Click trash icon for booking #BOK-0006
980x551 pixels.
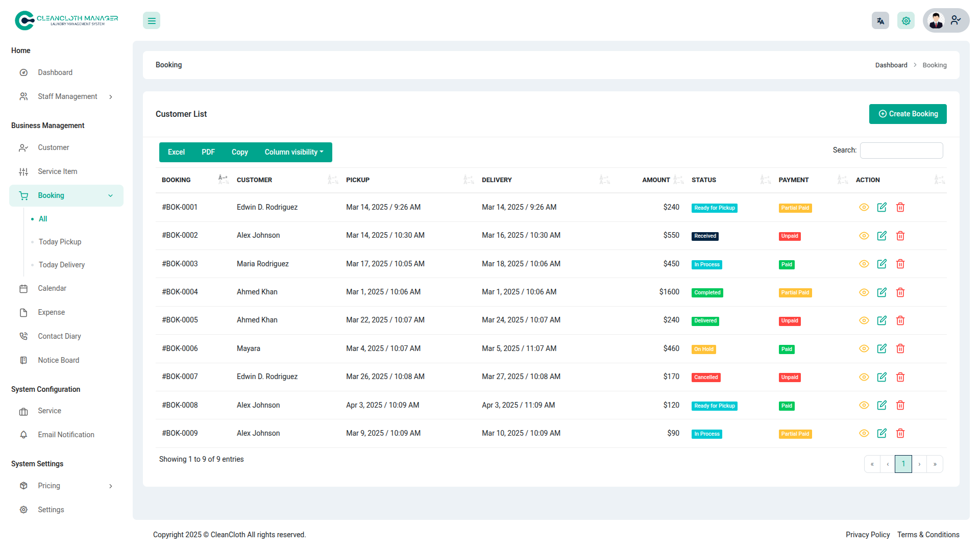tap(900, 348)
